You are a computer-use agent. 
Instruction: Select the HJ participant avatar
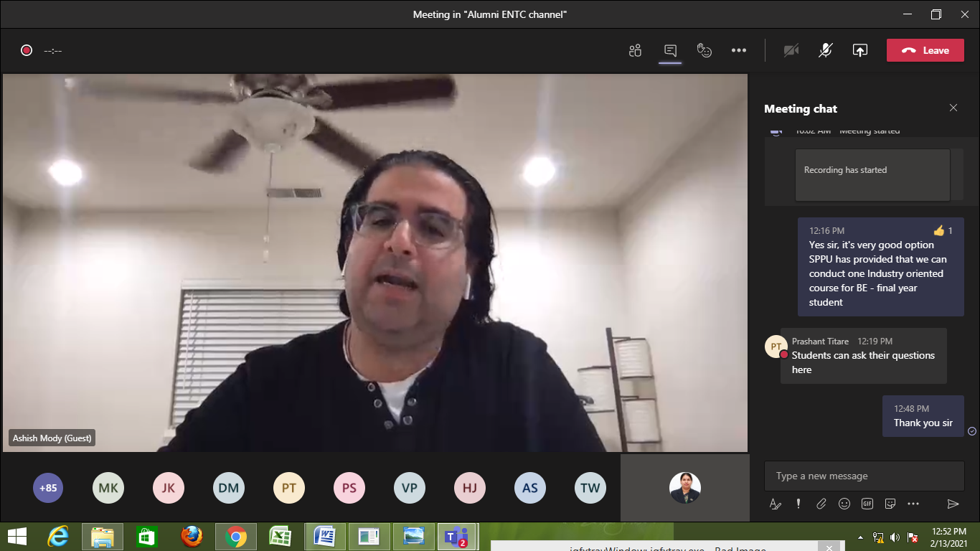pos(470,489)
